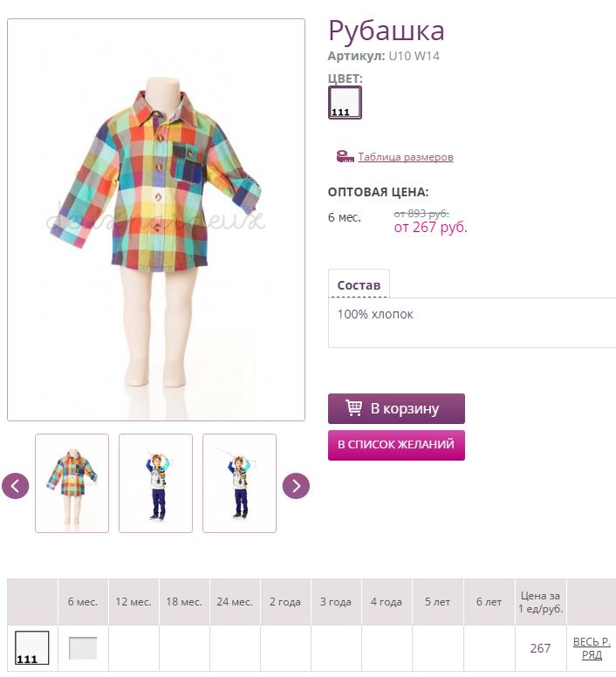Click the next thumbnails arrow
The height and width of the screenshot is (677, 616).
pos(296,486)
